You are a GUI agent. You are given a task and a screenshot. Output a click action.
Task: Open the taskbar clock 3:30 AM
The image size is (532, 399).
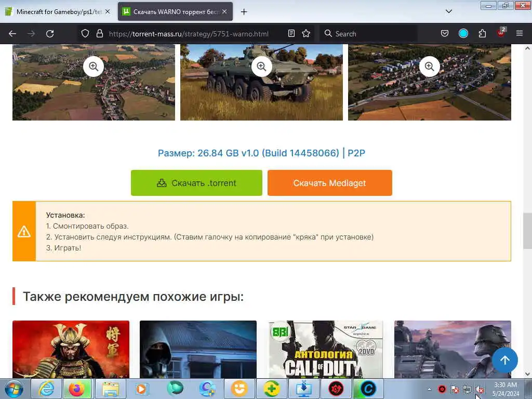506,389
